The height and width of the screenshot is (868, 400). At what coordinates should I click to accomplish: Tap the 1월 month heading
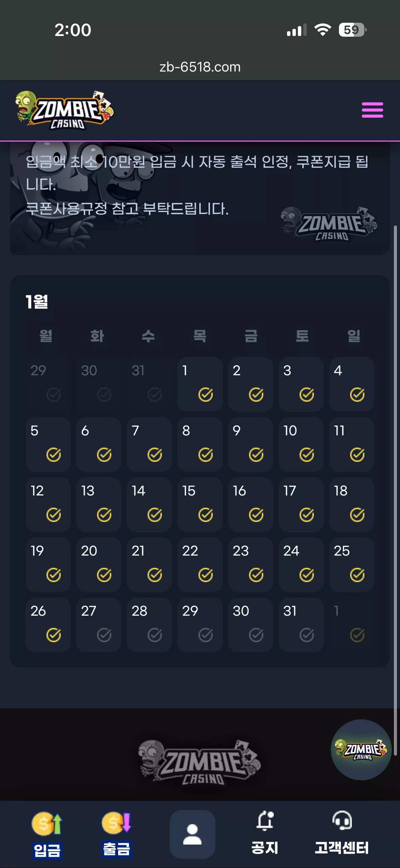coord(37,302)
